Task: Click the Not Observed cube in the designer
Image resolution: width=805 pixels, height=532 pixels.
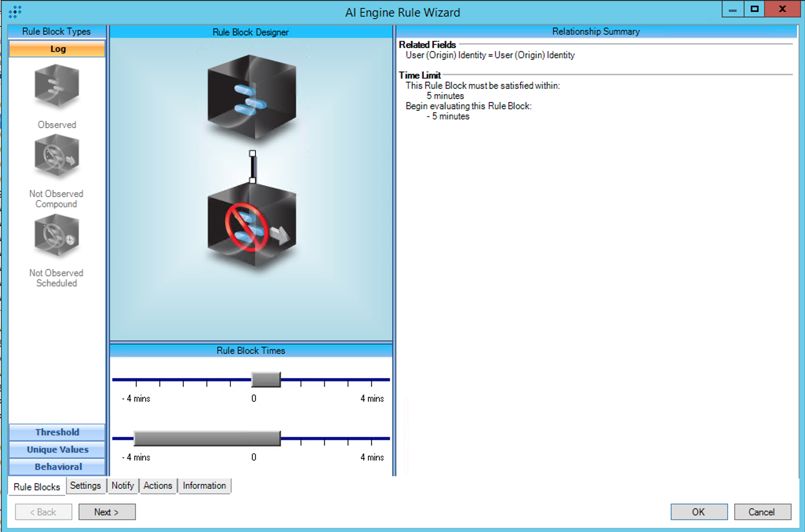Action: (x=251, y=226)
